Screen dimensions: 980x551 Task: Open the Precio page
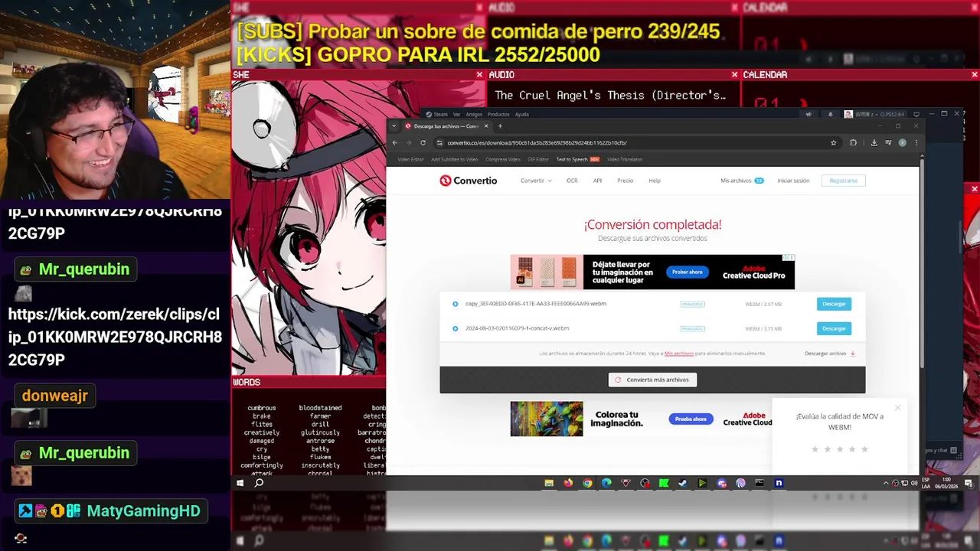(626, 181)
